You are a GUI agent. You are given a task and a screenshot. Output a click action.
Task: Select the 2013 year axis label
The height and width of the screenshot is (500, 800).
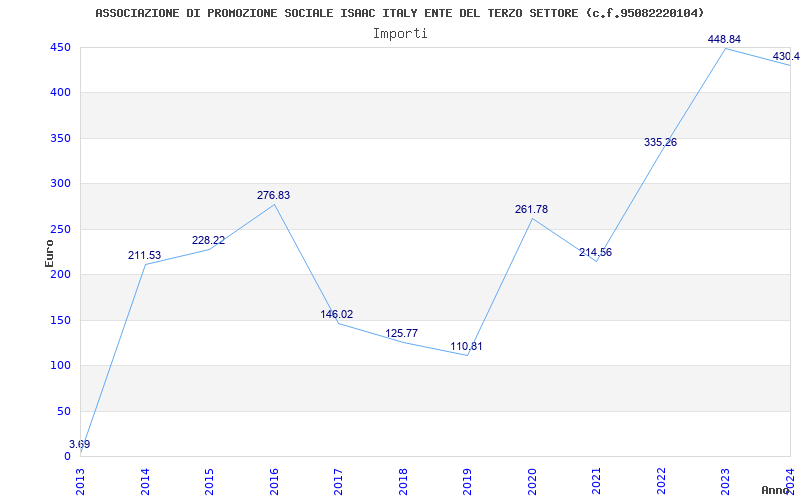pos(81,481)
